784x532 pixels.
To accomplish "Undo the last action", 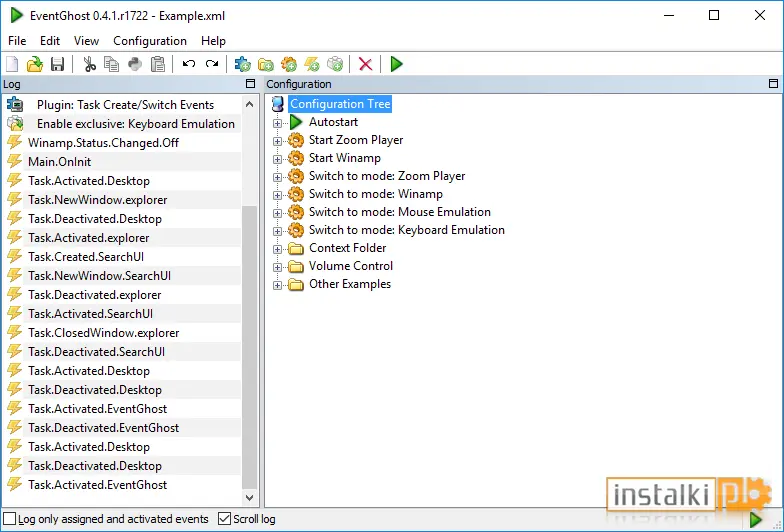I will click(x=189, y=64).
